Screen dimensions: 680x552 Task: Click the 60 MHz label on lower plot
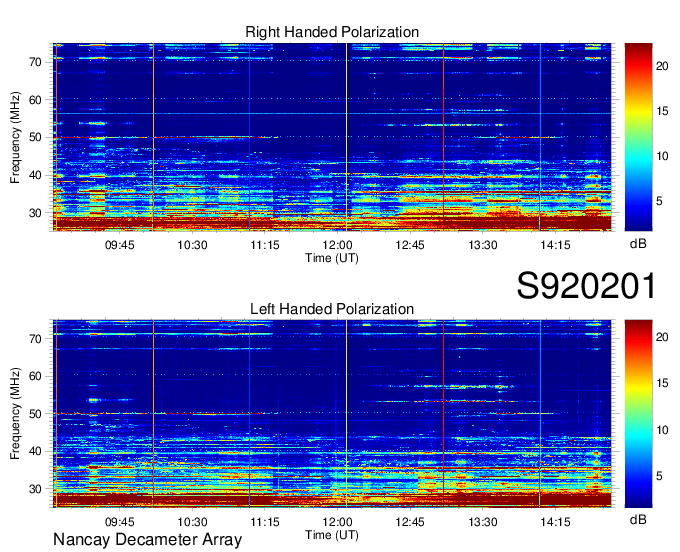point(36,376)
